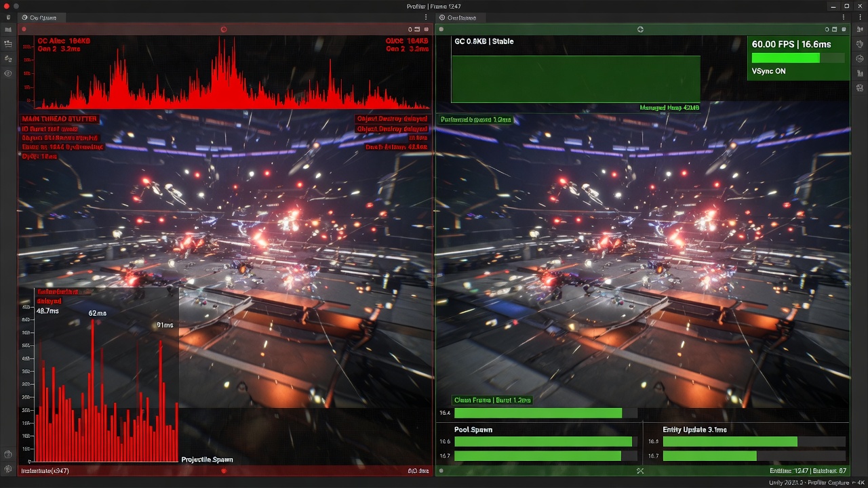Image resolution: width=868 pixels, height=488 pixels.
Task: Click the fourth icon from top in right sidebar
Action: (x=860, y=73)
